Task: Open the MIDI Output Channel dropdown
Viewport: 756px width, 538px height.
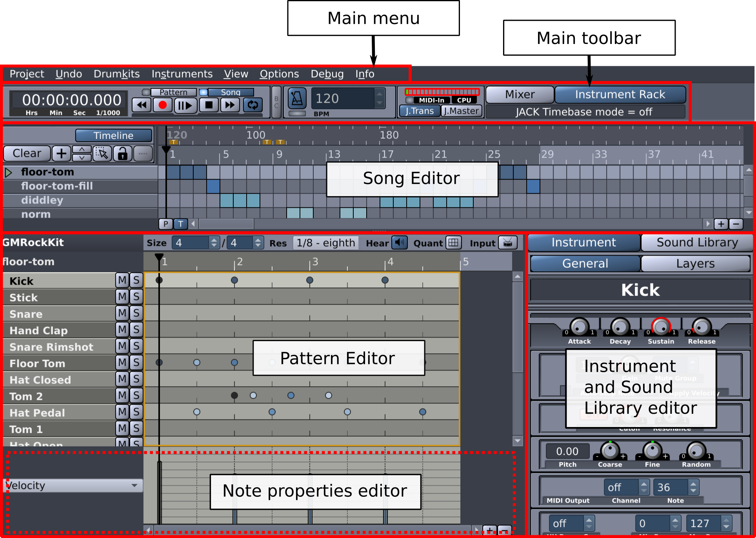Action: pyautogui.click(x=626, y=487)
